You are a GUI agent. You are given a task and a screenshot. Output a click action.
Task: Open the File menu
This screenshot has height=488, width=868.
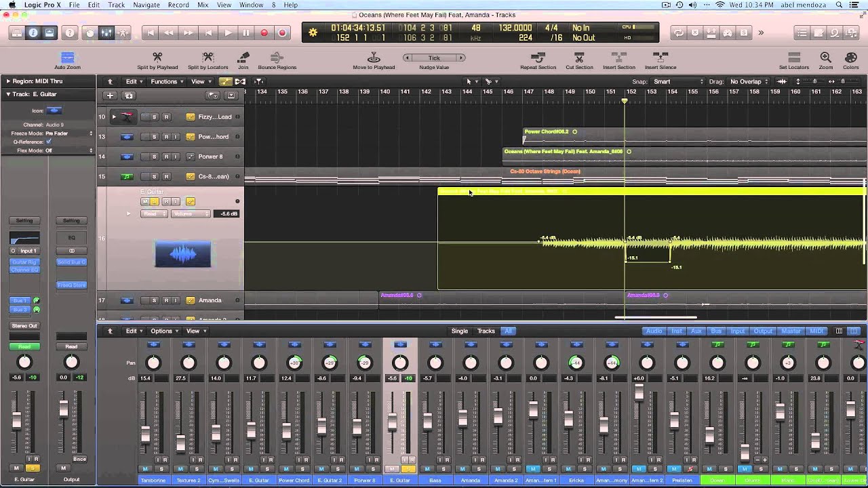click(74, 5)
